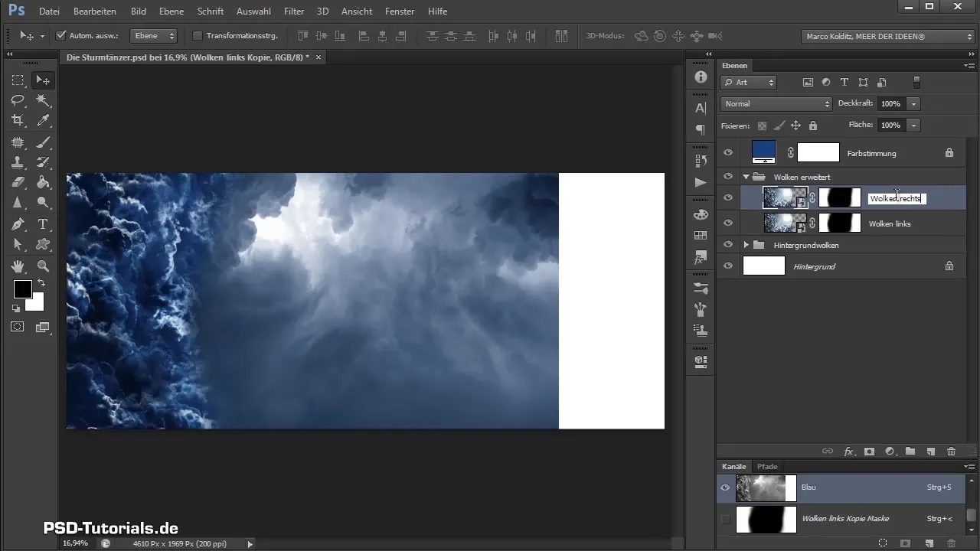Screen dimensions: 980x551
Task: Enable the Transformationsstrg. checkbox
Action: 198,35
